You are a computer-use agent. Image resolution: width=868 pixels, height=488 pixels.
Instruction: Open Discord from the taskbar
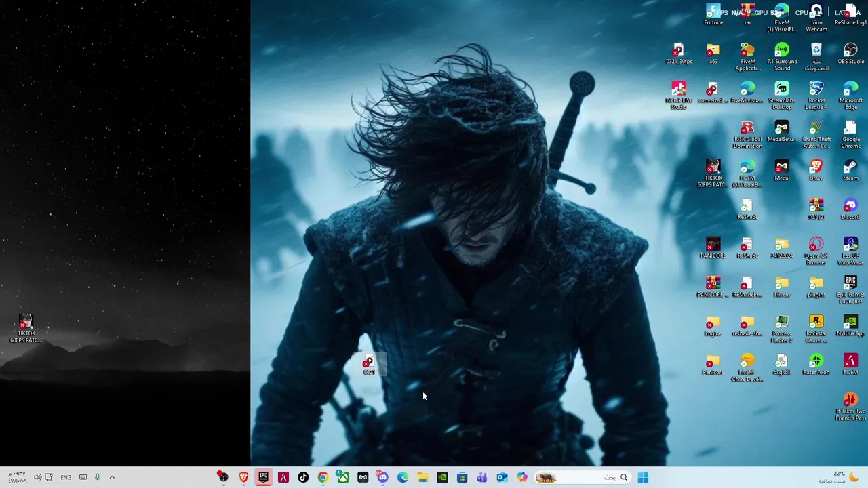382,477
